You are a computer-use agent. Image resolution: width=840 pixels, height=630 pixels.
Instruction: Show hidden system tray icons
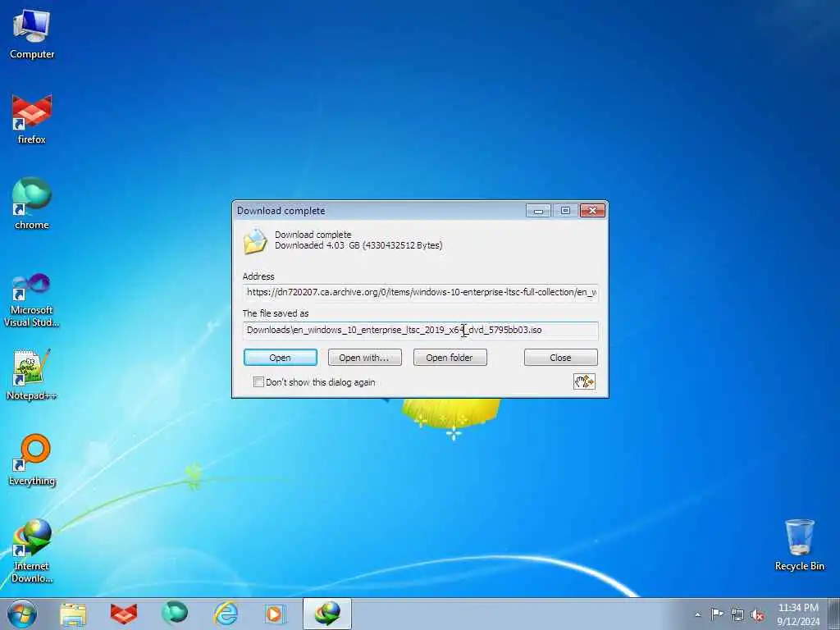coord(697,614)
